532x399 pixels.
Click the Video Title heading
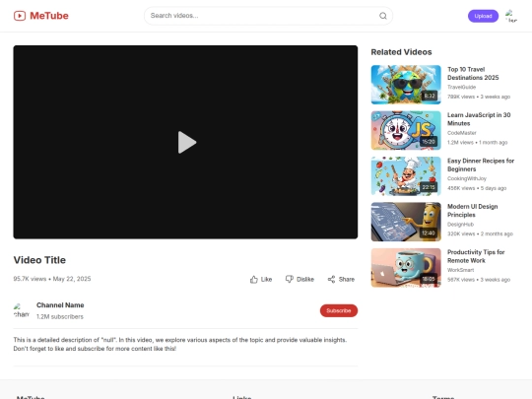tap(39, 260)
